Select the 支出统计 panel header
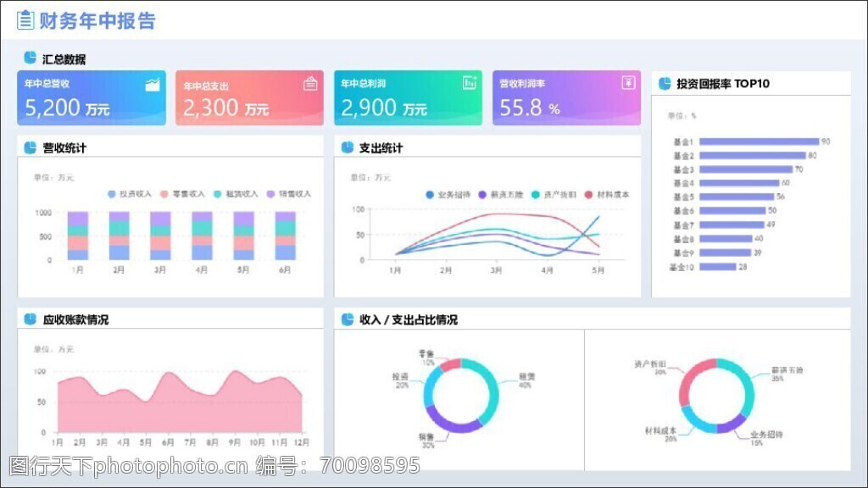Image resolution: width=868 pixels, height=488 pixels. (x=381, y=148)
